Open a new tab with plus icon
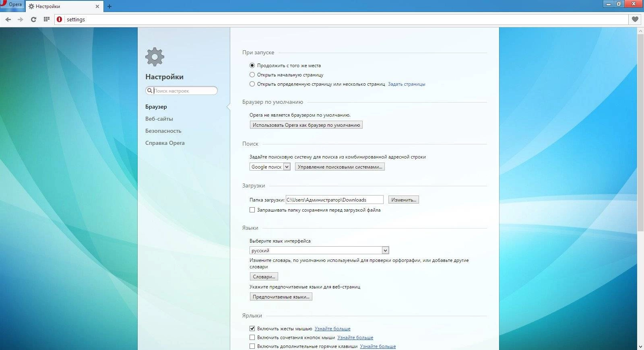 [x=109, y=6]
